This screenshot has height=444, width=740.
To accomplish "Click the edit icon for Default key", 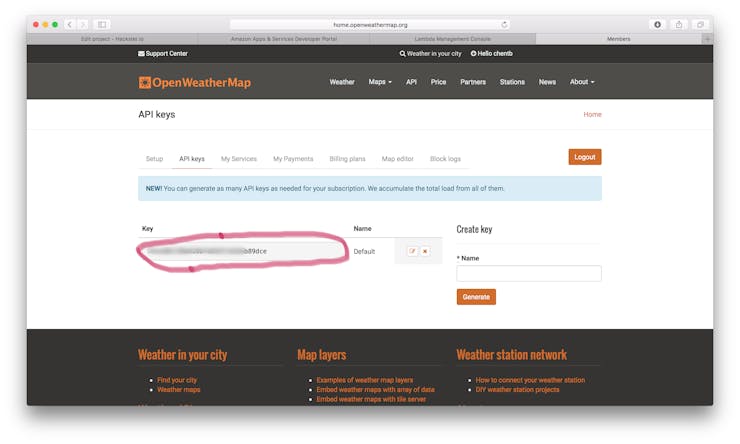I will point(412,251).
